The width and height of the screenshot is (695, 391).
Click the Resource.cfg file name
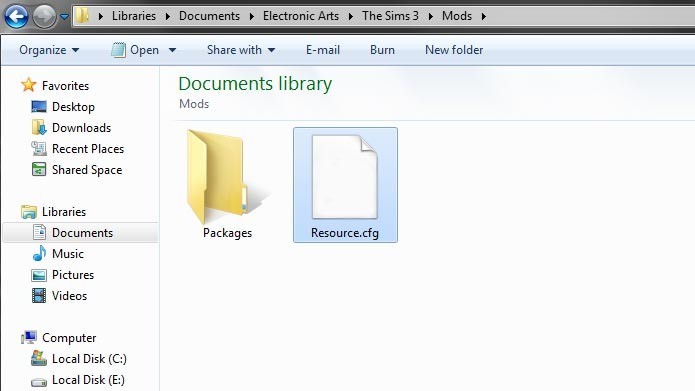[x=345, y=233]
